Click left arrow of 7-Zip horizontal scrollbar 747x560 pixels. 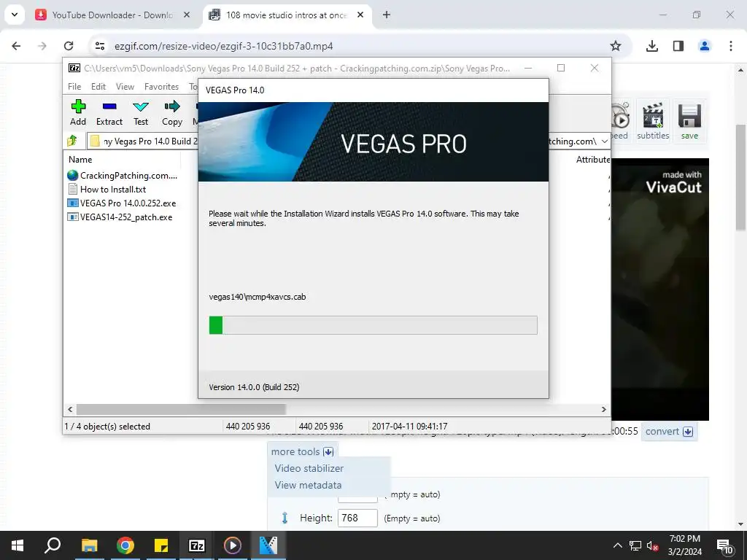coord(70,409)
